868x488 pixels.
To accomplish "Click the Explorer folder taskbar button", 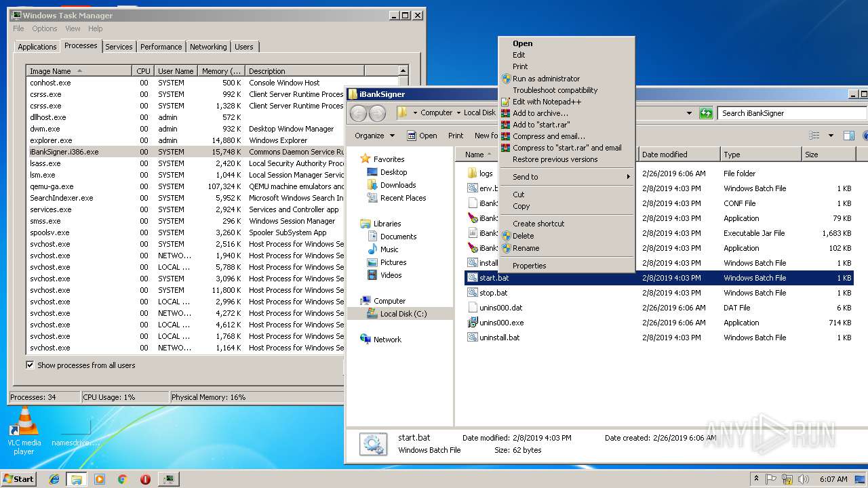I will pyautogui.click(x=77, y=479).
